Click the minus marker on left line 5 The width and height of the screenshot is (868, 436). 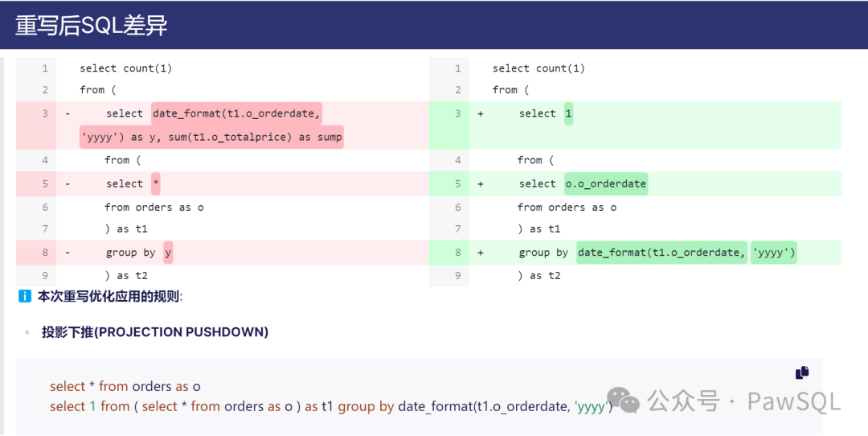pos(68,184)
